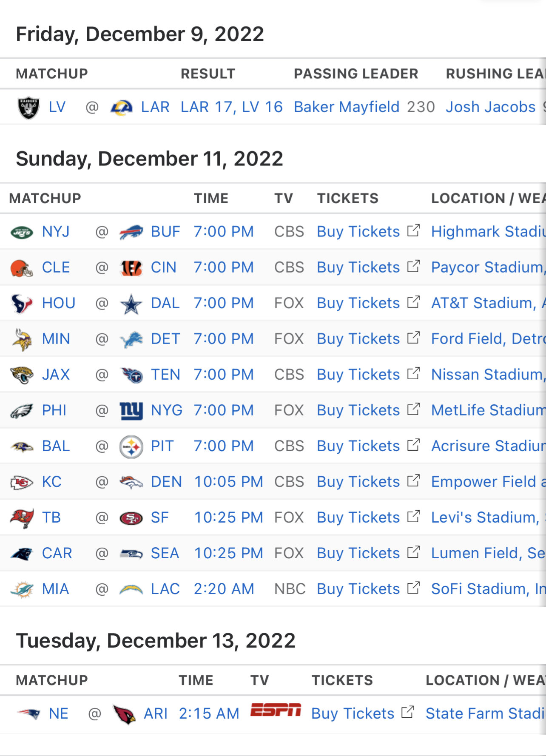546x756 pixels.
Task: Open Ford Field location link
Action: 488,339
